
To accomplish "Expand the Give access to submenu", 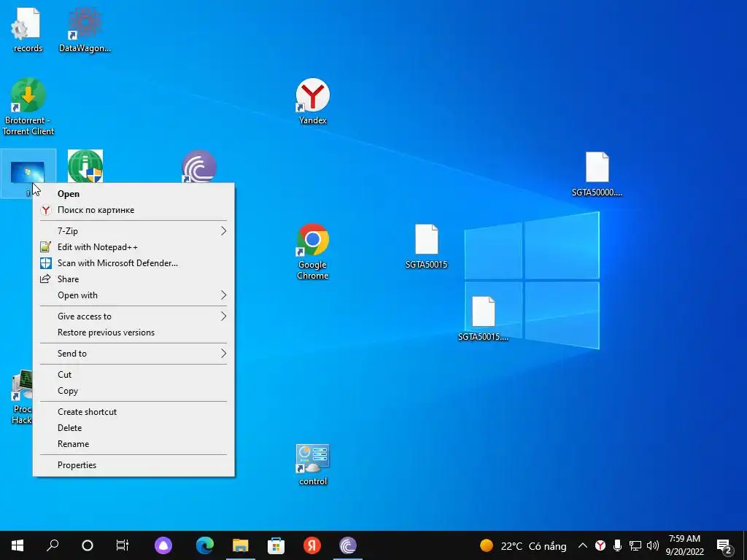I will click(134, 316).
